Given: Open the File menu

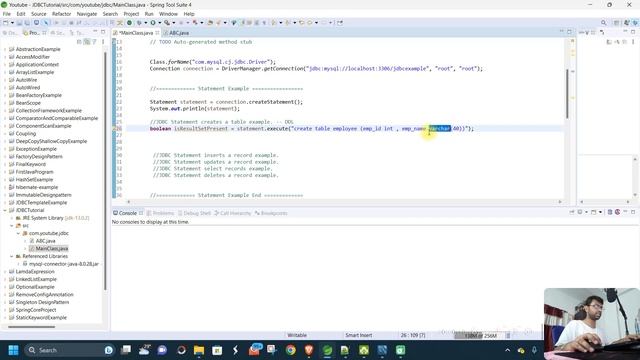Looking at the screenshot, I should [7, 14].
